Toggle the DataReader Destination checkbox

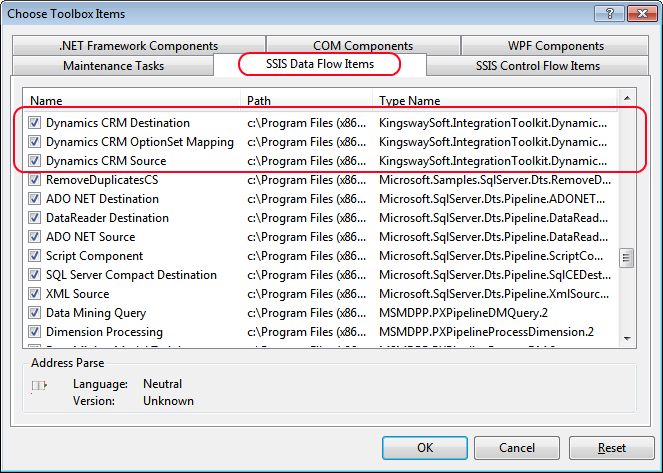pos(34,218)
